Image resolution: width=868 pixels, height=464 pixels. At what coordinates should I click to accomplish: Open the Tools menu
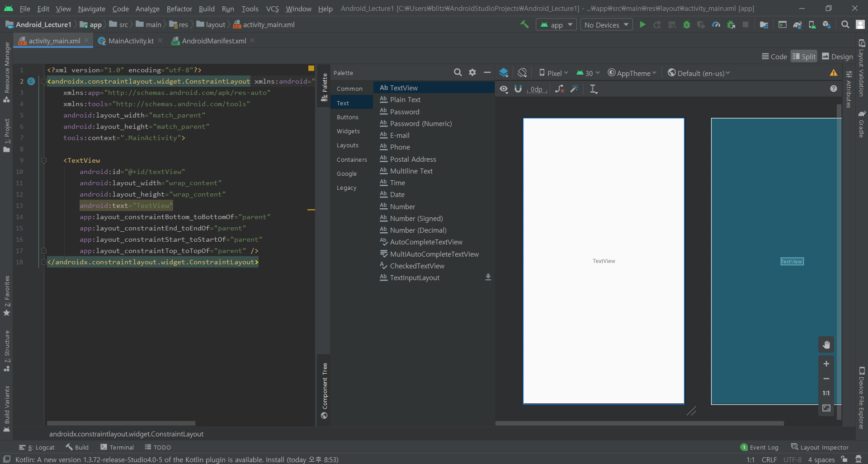250,9
